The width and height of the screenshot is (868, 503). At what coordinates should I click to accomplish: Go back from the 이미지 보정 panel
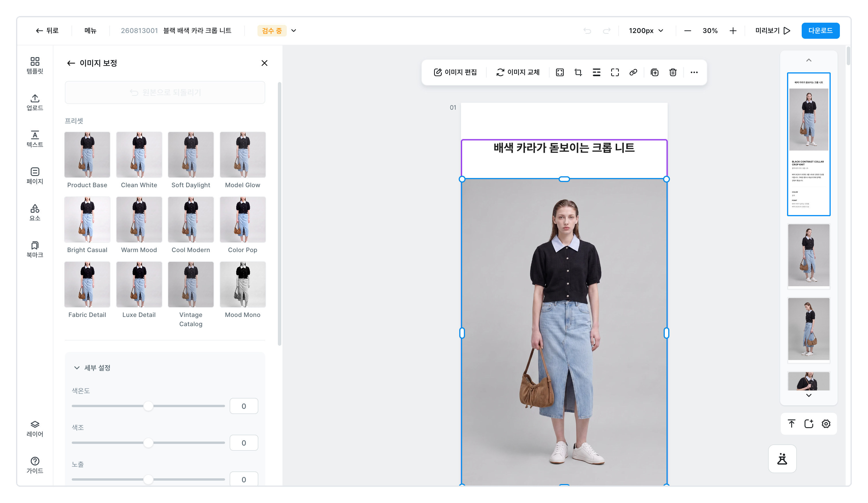pos(71,63)
